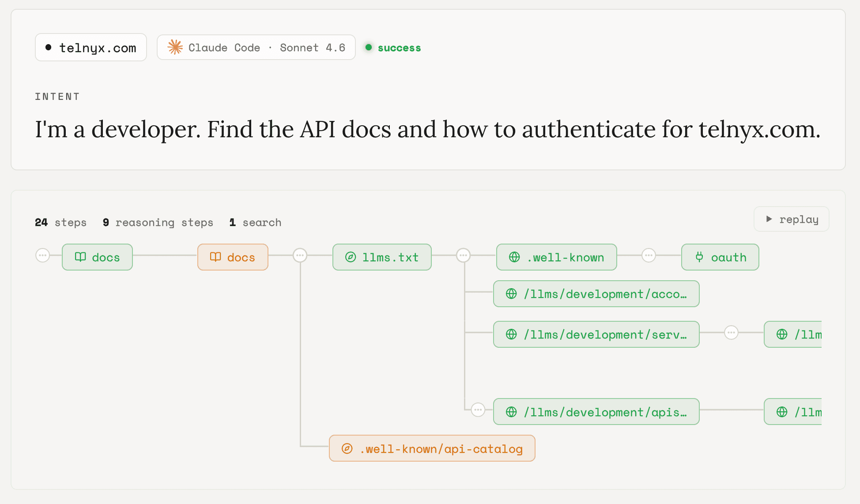The image size is (860, 504).
Task: Click the Claude Code · Sonnet 4.6 chip
Action: pos(256,47)
